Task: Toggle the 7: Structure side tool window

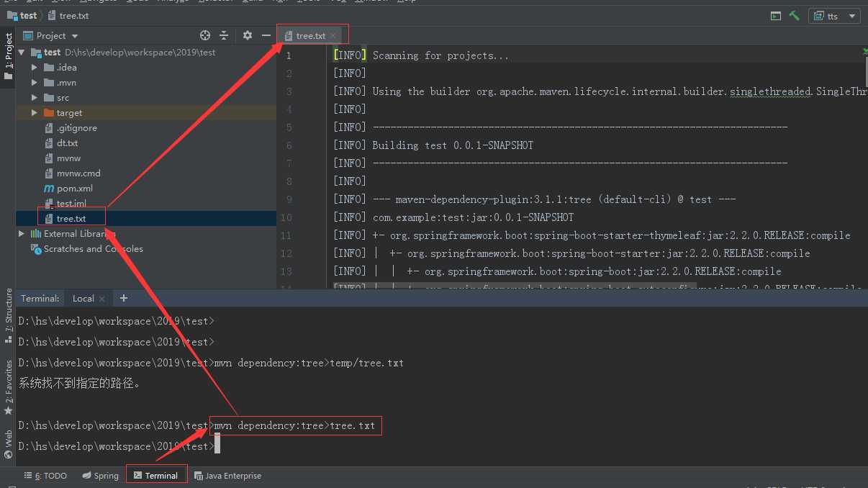Action: pos(8,315)
